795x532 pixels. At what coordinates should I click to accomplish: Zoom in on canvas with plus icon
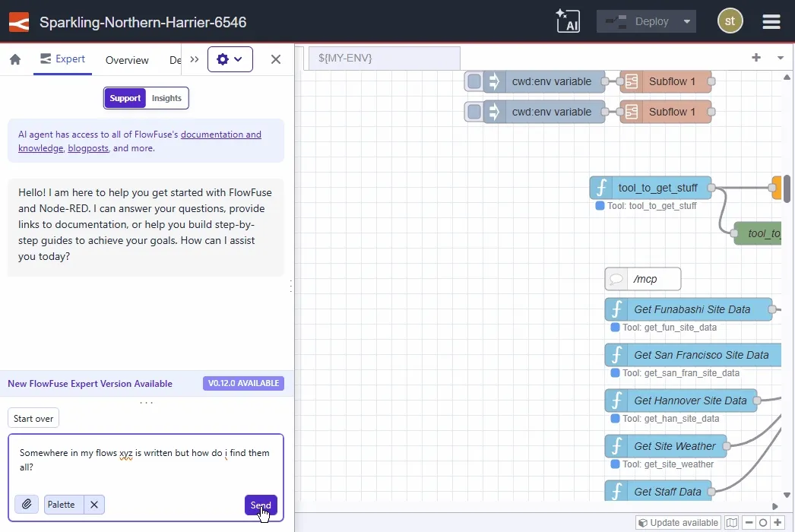(x=778, y=523)
